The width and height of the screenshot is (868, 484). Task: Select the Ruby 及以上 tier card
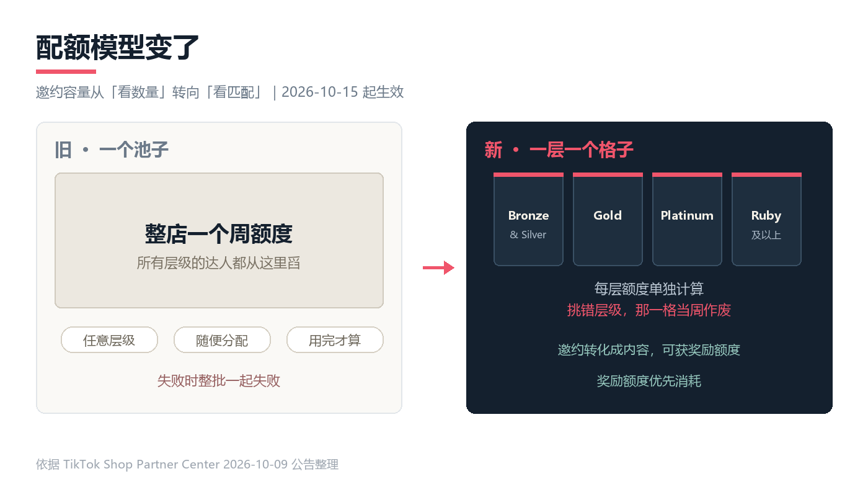pos(766,219)
